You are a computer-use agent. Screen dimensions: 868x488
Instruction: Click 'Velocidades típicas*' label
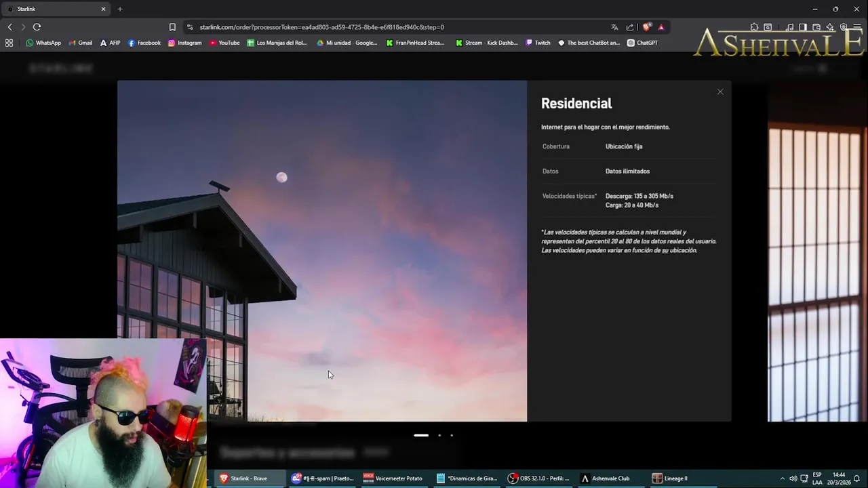[x=570, y=197]
